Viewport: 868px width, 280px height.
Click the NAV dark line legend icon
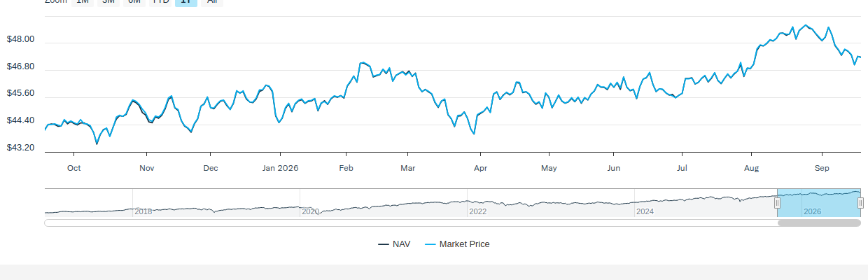click(384, 244)
